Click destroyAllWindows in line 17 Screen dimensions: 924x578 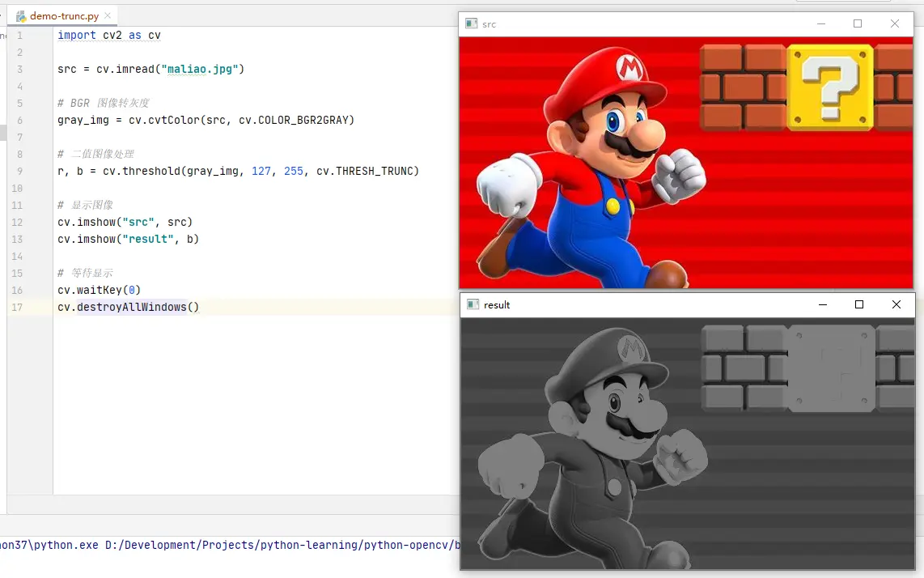coord(131,308)
